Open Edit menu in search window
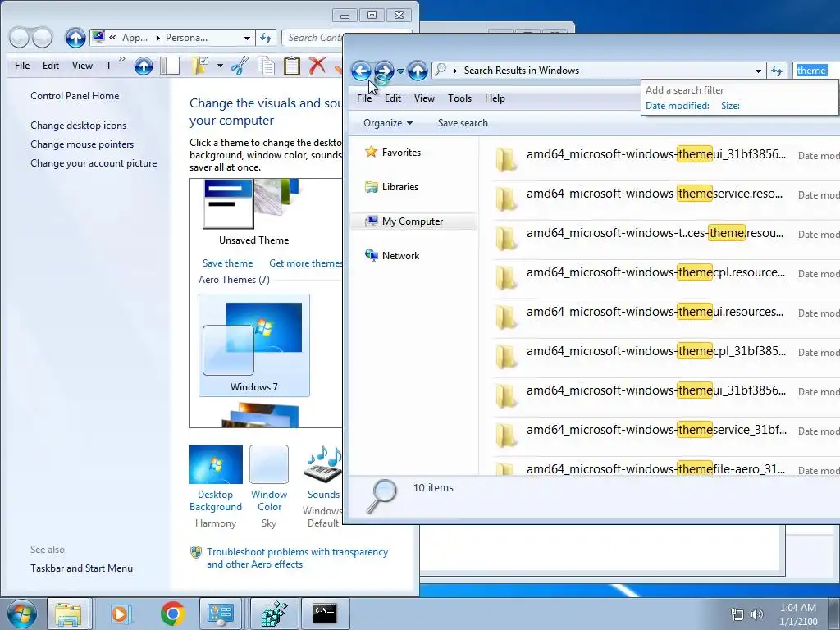The image size is (840, 630). (x=393, y=98)
